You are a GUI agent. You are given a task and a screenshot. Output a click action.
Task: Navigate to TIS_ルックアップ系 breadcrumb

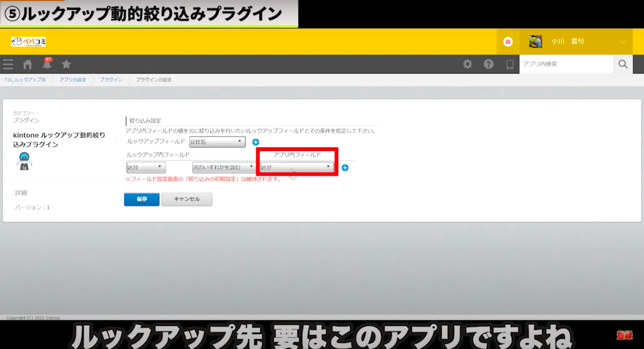[25, 80]
